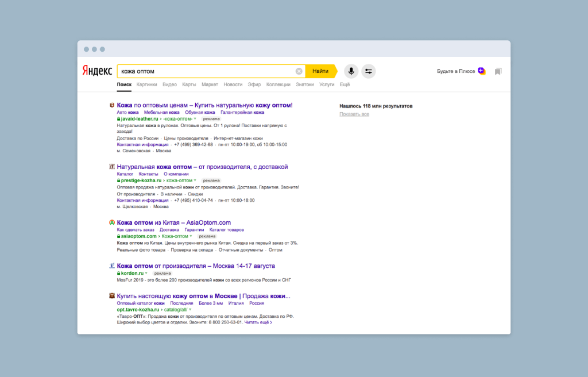Click the microphone voice search icon
Screen dimensions: 588x377
[351, 71]
